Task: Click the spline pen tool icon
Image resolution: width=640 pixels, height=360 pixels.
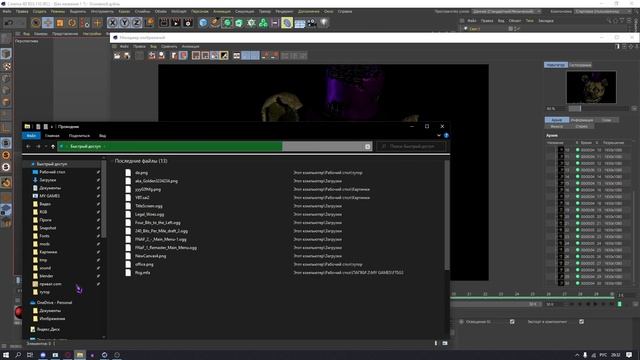Action: click(x=215, y=23)
